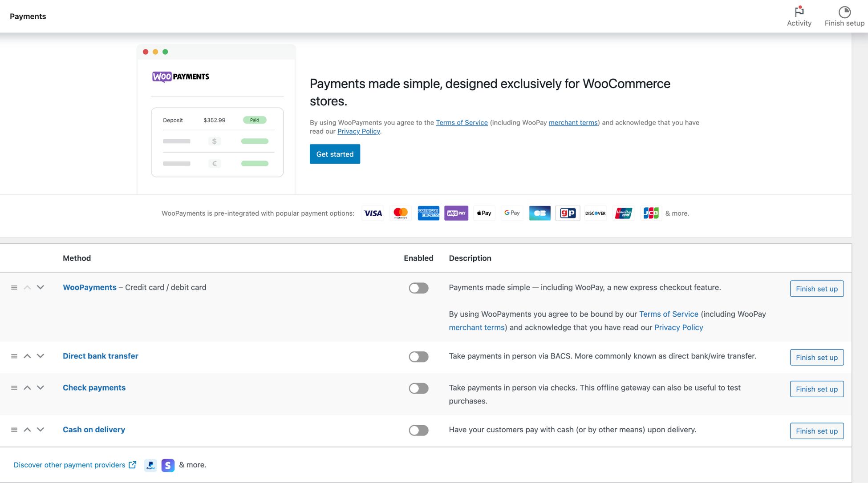Click the Apple Pay logo

coord(484,213)
